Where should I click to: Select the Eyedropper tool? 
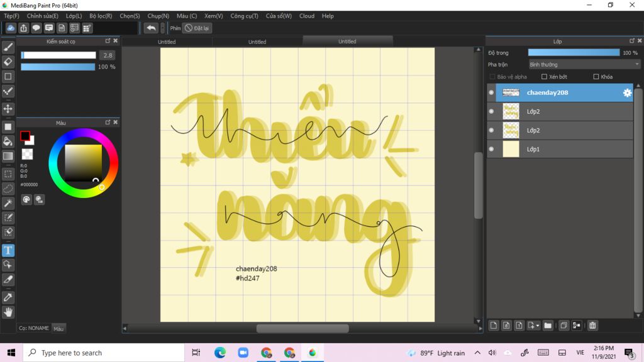(x=8, y=297)
